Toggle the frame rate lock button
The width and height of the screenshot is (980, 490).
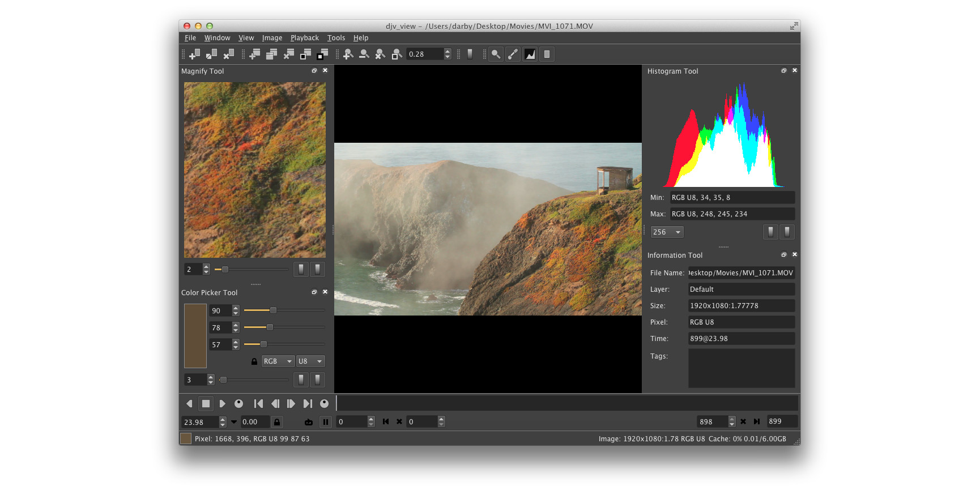276,422
